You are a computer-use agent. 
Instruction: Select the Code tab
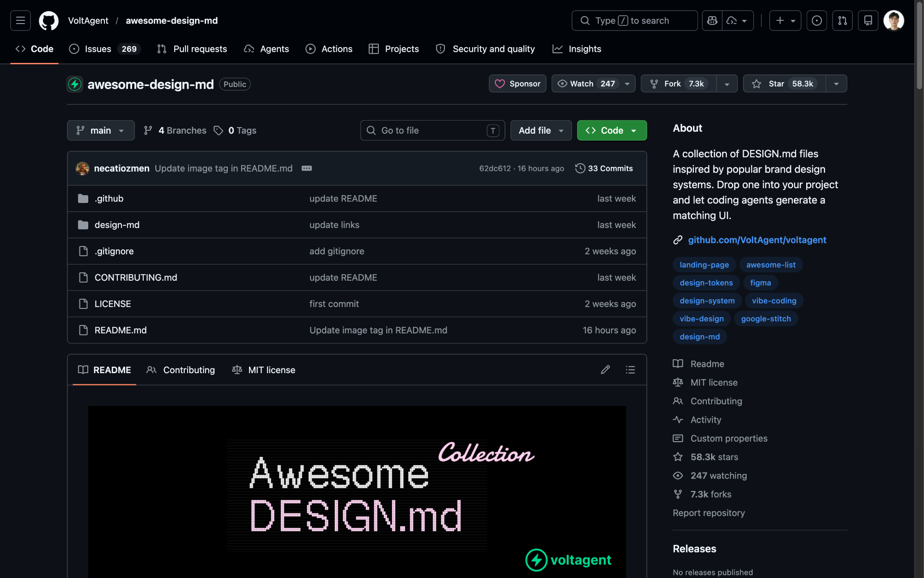click(35, 49)
